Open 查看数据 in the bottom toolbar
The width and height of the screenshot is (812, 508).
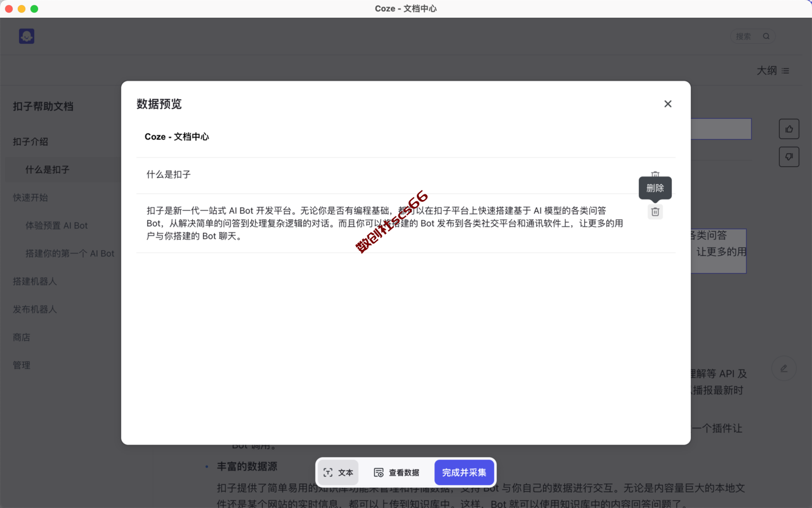tap(396, 472)
